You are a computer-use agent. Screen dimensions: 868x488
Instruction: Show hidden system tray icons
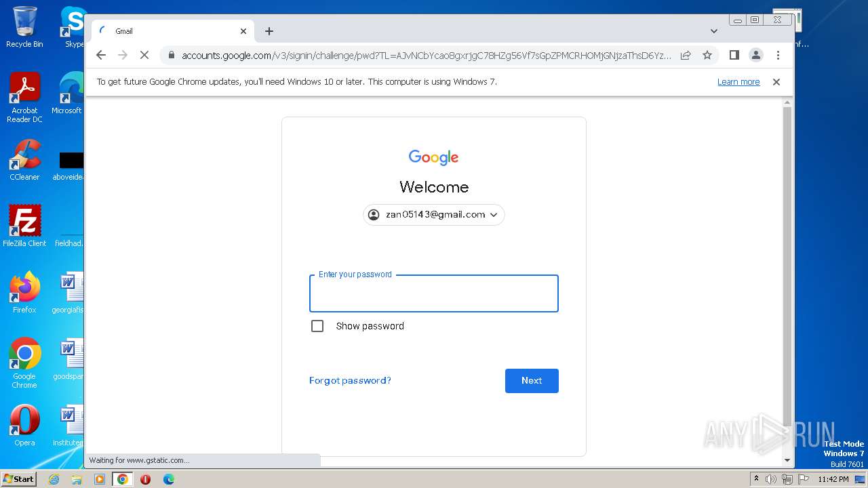point(756,479)
